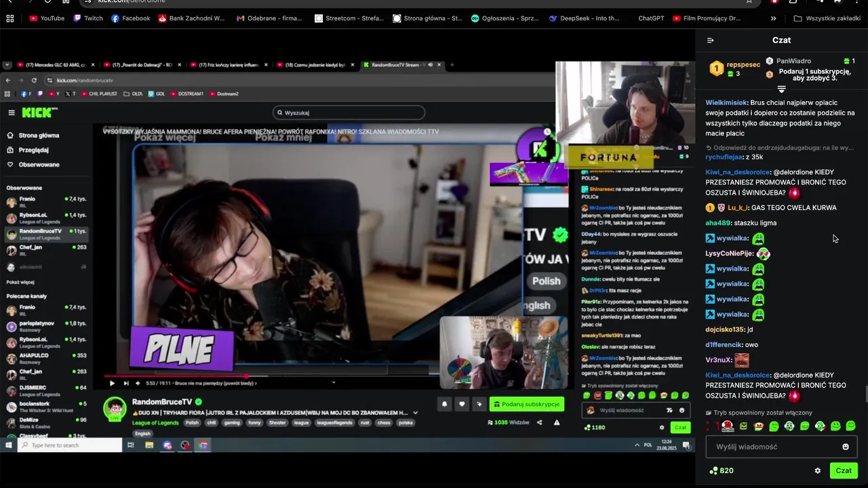Screen dimensions: 868x488
Task: Open the DeepSeek bookmark
Action: [x=584, y=18]
